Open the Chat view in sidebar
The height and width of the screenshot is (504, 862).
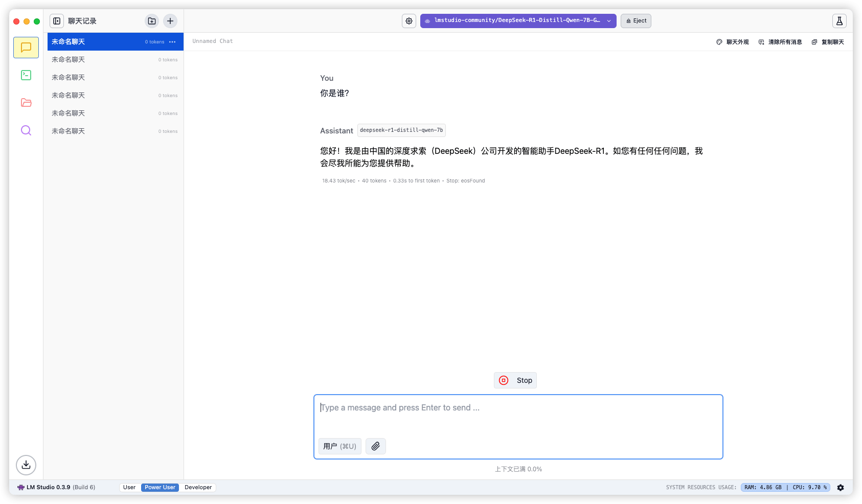(26, 48)
